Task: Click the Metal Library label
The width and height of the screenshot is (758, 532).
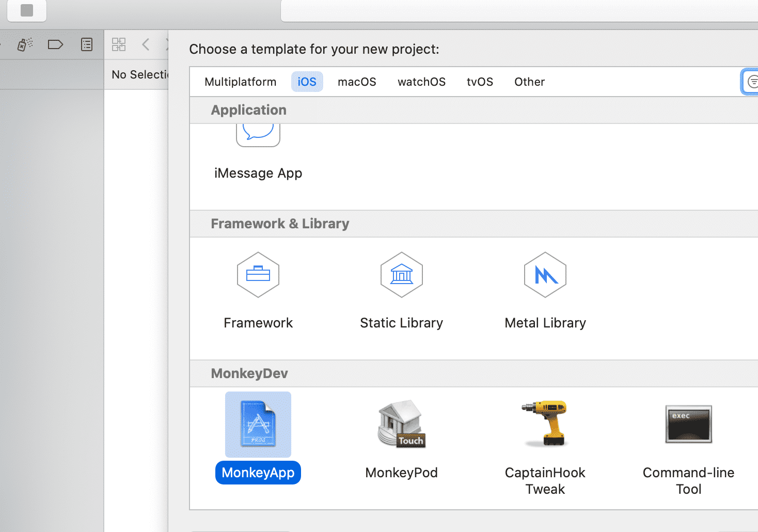Action: coord(545,323)
